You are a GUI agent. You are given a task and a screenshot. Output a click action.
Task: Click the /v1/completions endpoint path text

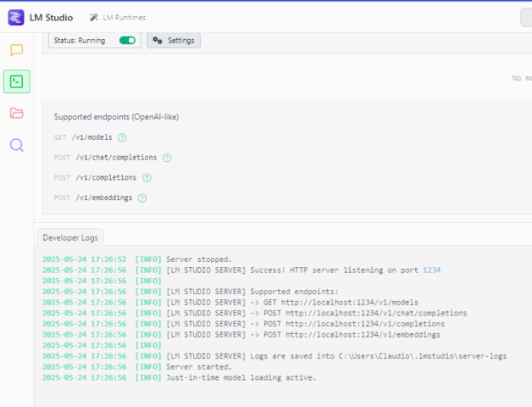coord(106,178)
